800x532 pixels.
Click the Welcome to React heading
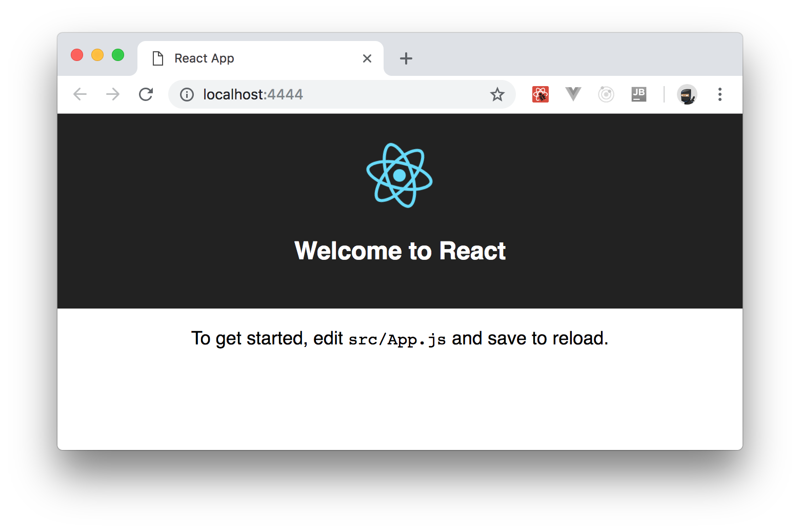(400, 251)
